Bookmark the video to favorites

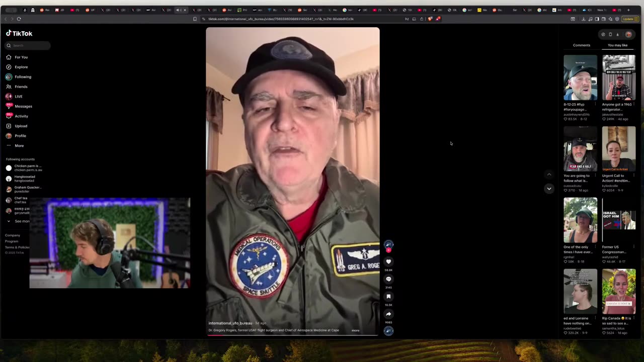[388, 297]
